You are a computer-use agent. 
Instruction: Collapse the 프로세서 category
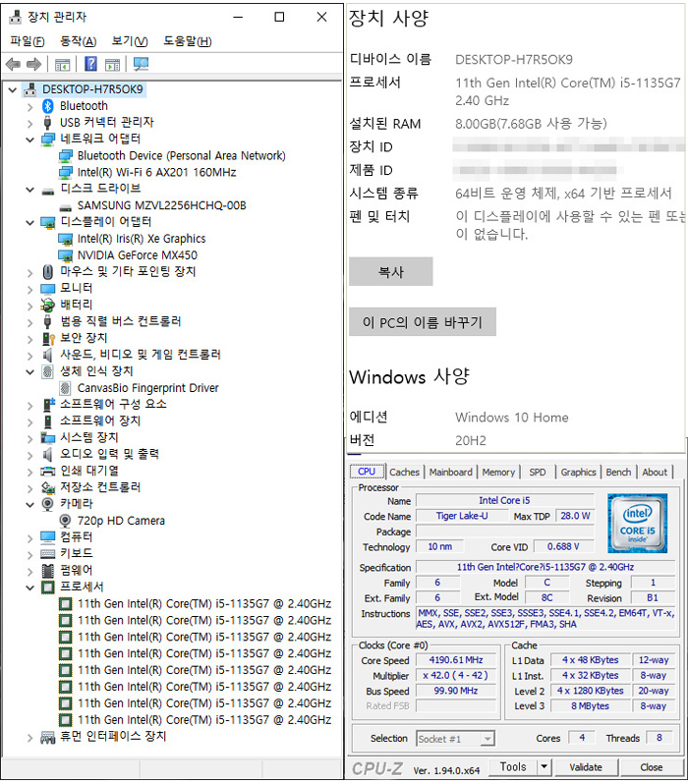pos(30,588)
